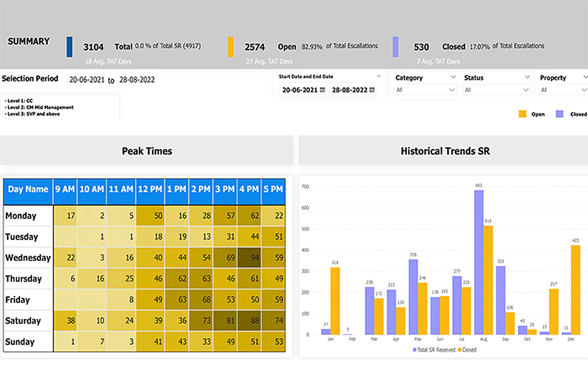Screen dimensions: 588x365
Task: Click the purple Closed summary indicator bar
Action: pyautogui.click(x=395, y=47)
